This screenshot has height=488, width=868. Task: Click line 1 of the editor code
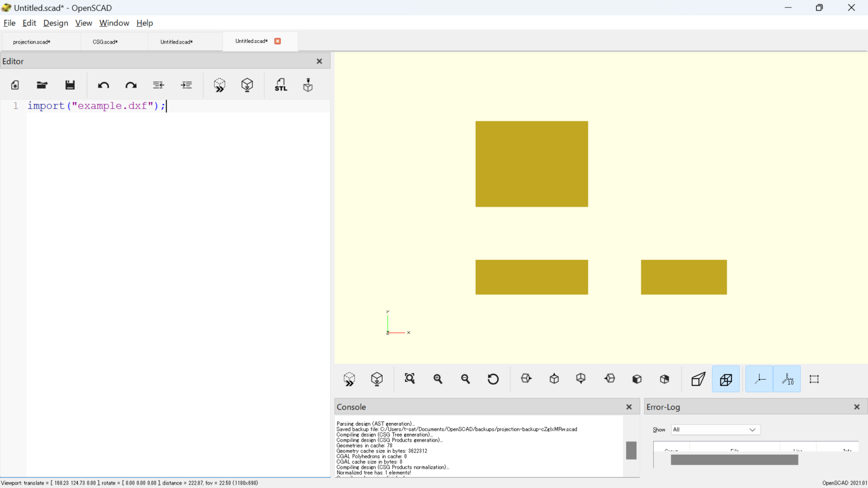(96, 106)
